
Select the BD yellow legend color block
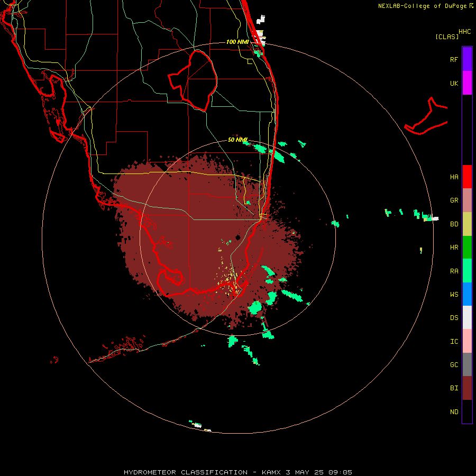(x=467, y=224)
